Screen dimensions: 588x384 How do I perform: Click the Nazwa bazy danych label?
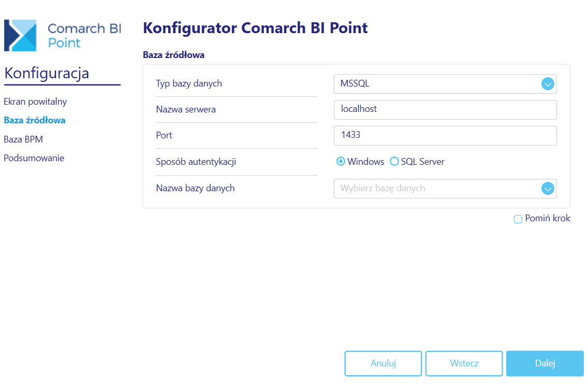click(x=195, y=188)
